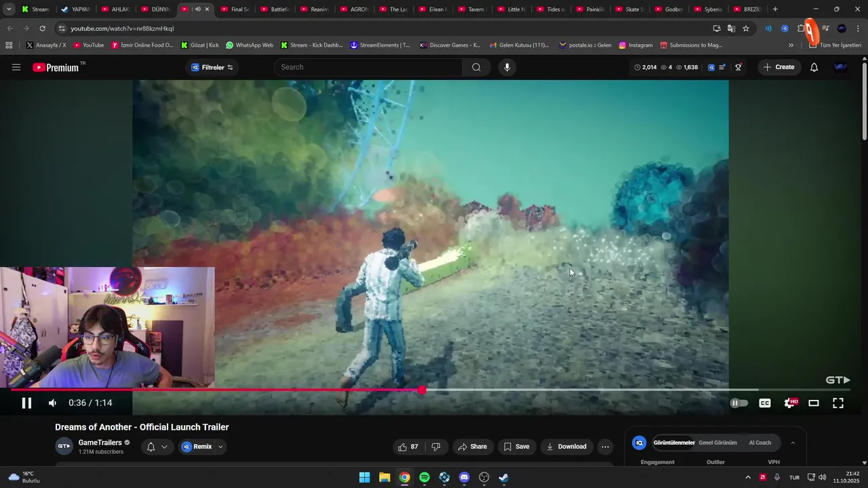Image resolution: width=868 pixels, height=488 pixels.
Task: Select the Genel Görünüm tab
Action: tap(717, 443)
